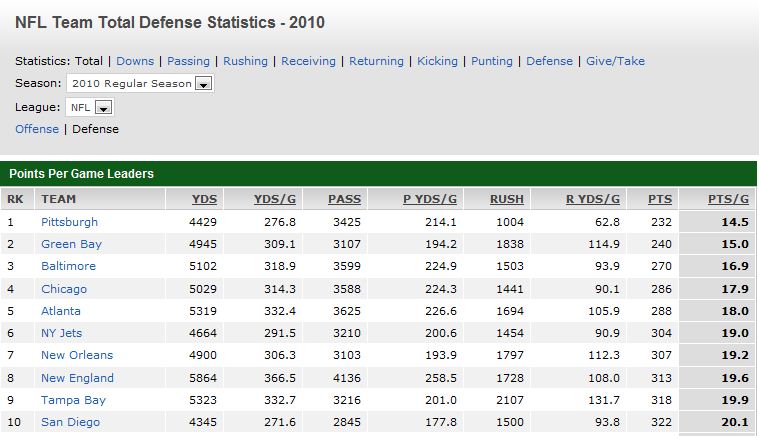Image resolution: width=759 pixels, height=436 pixels.
Task: Open the Baltimore team page
Action: pyautogui.click(x=68, y=266)
